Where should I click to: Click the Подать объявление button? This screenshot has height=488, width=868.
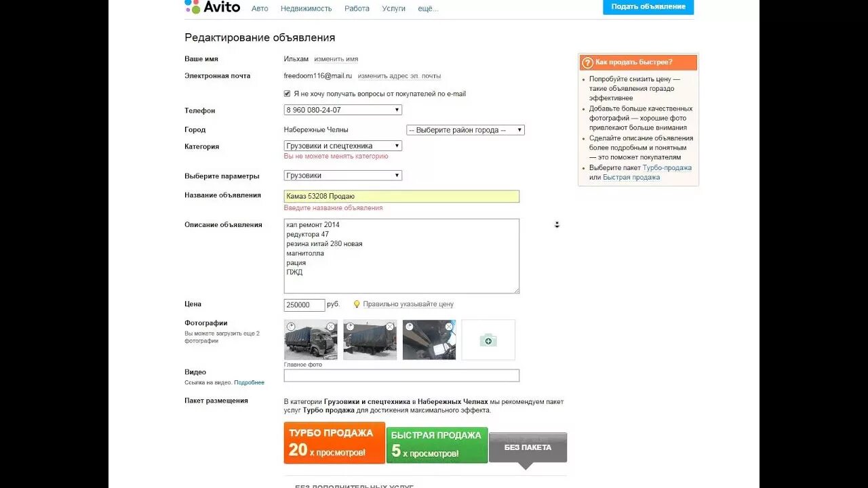648,7
